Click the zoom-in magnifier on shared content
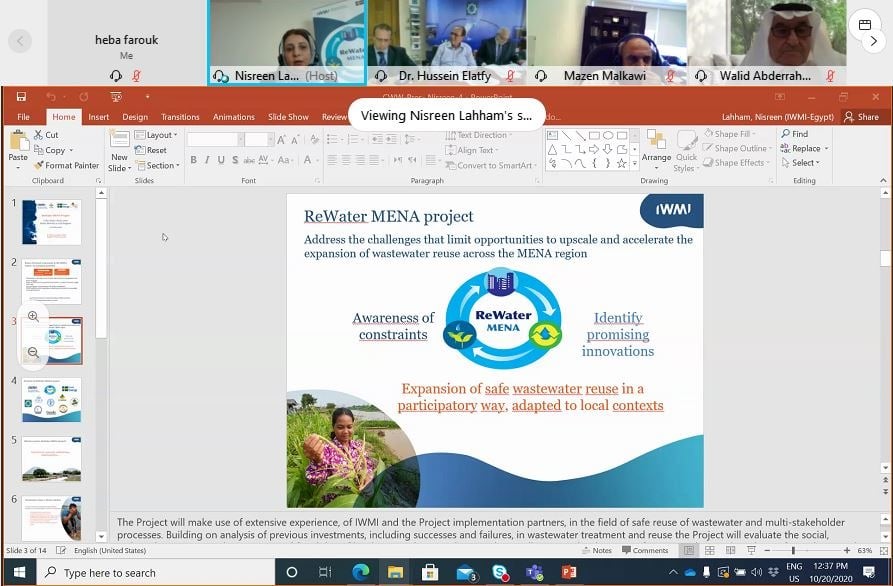The width and height of the screenshot is (893, 586). (33, 317)
